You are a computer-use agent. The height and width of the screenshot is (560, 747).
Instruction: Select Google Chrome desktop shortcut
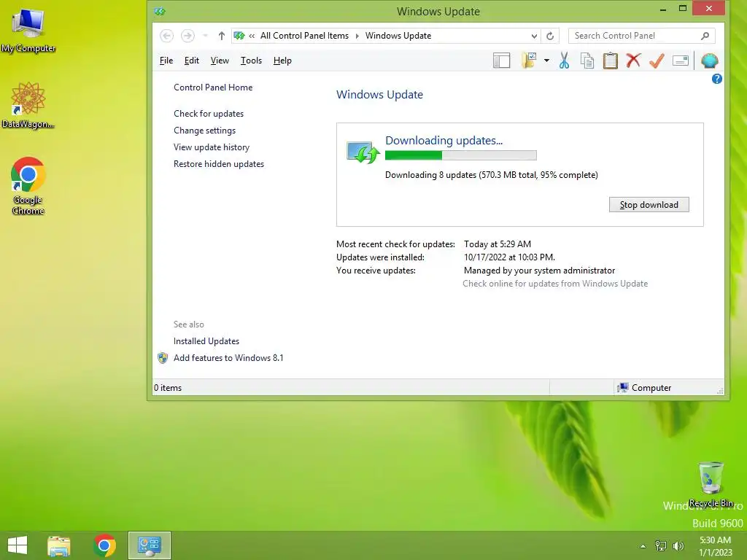28,186
